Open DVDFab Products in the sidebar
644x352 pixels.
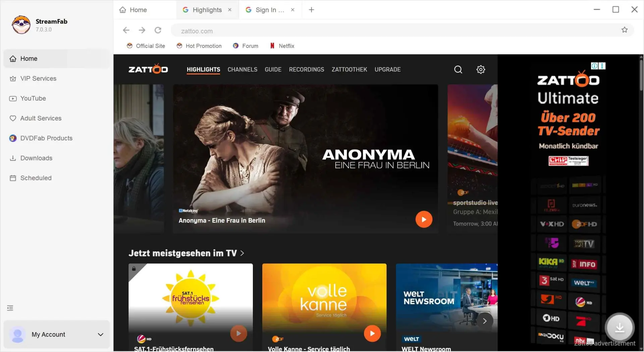[x=57, y=138]
